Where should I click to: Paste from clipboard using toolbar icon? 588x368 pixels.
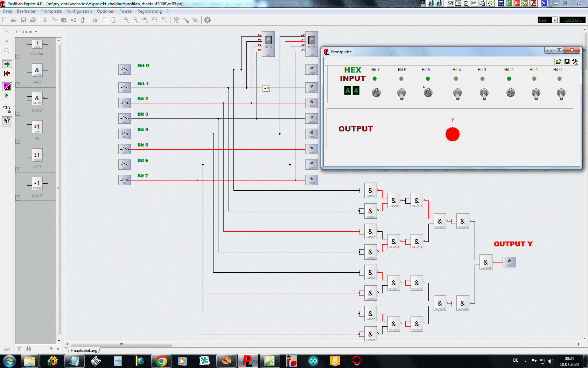click(64, 20)
